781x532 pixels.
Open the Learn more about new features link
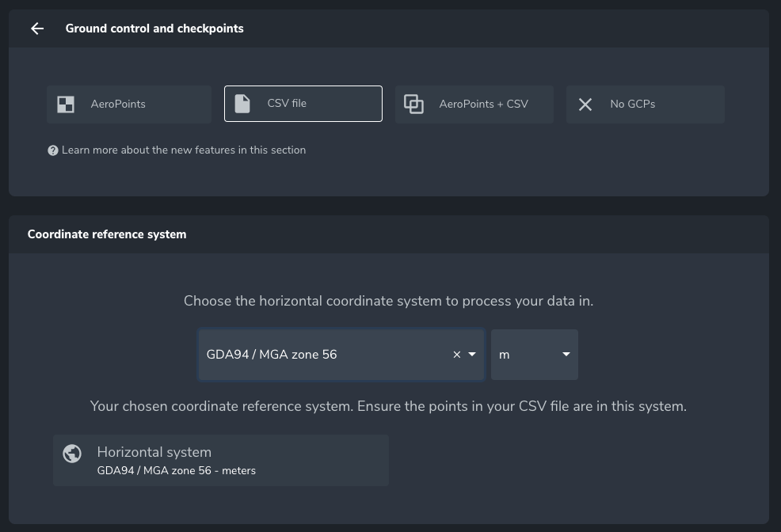[x=183, y=150]
